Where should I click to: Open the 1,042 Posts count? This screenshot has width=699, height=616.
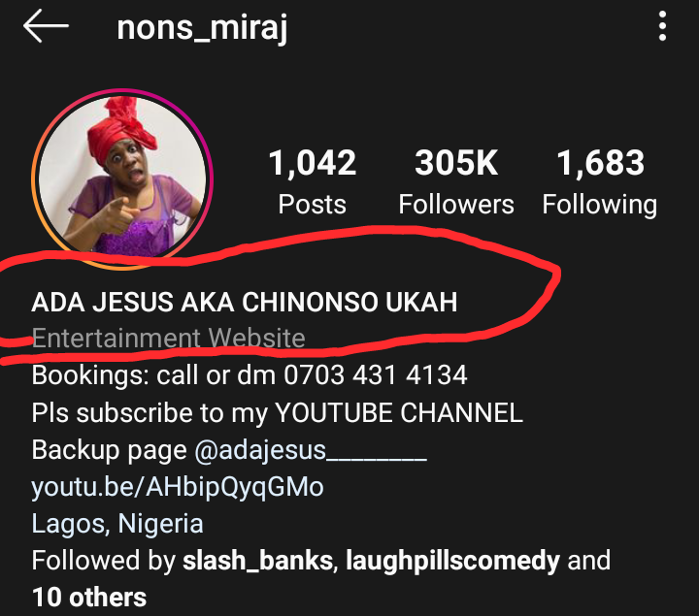pyautogui.click(x=312, y=181)
